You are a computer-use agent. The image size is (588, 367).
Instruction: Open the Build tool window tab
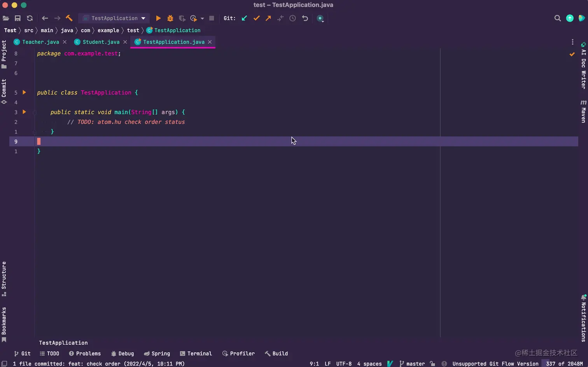tap(276, 353)
